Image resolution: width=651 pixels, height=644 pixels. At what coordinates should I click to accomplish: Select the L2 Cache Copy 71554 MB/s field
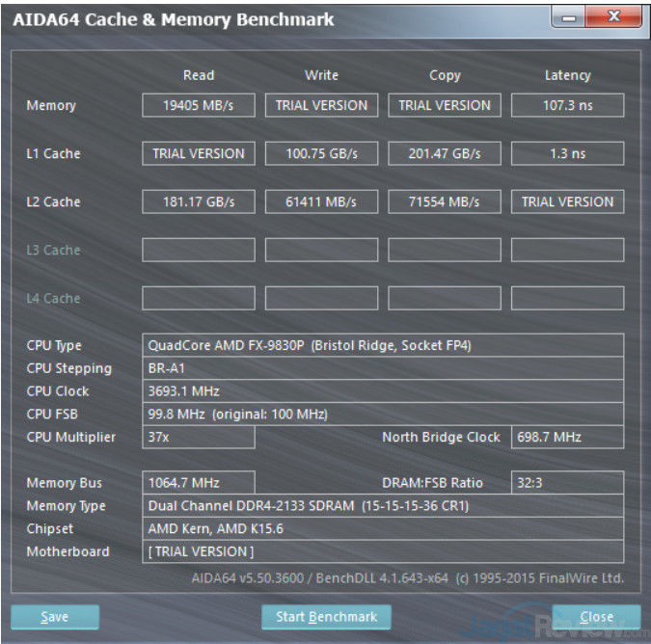445,201
